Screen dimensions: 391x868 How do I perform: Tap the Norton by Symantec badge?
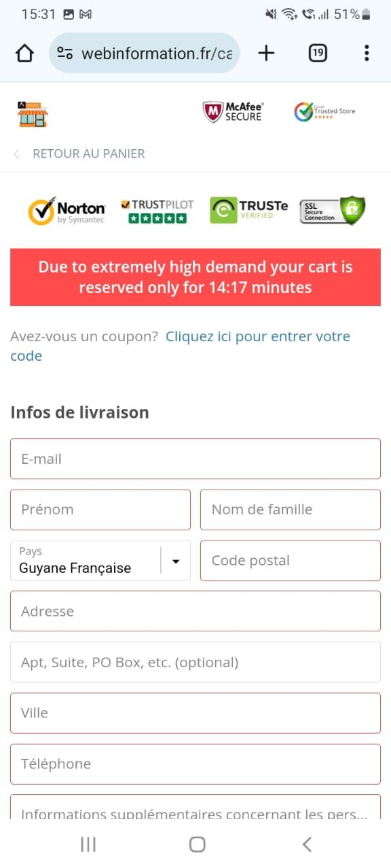tap(67, 211)
